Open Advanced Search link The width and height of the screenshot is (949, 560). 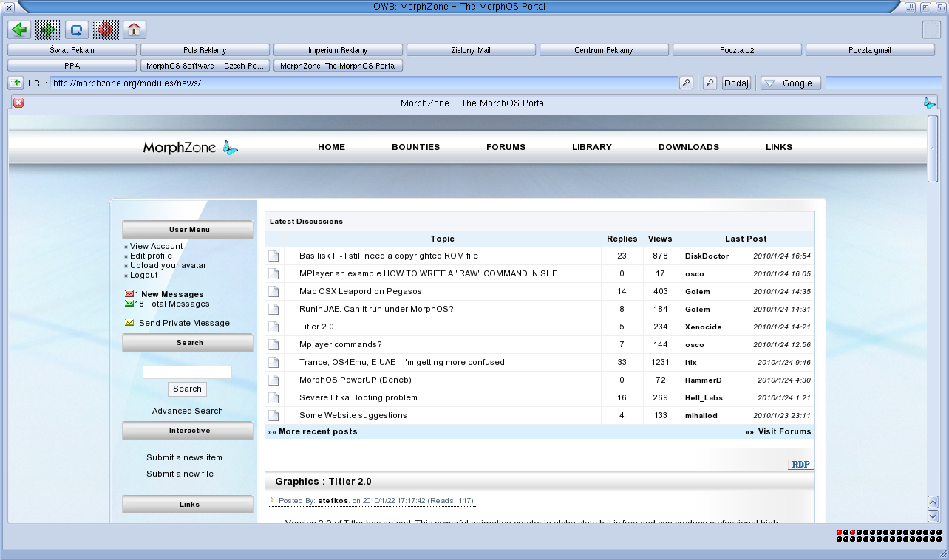(x=187, y=411)
